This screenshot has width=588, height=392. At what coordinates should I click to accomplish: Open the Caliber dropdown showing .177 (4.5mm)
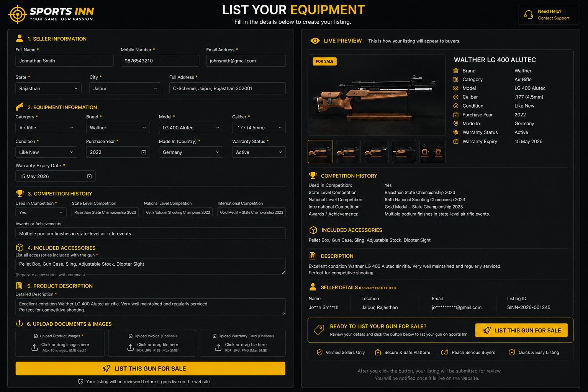[259, 127]
